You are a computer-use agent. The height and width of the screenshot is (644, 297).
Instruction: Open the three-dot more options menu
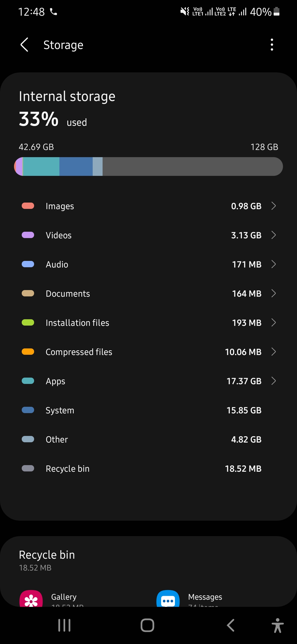pos(272,45)
